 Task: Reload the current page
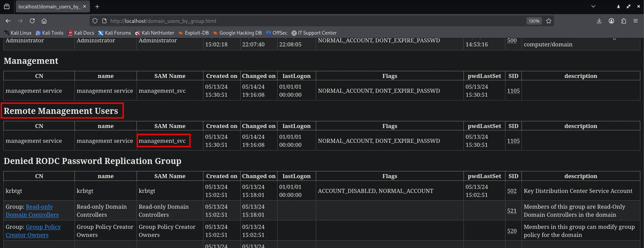[32, 21]
